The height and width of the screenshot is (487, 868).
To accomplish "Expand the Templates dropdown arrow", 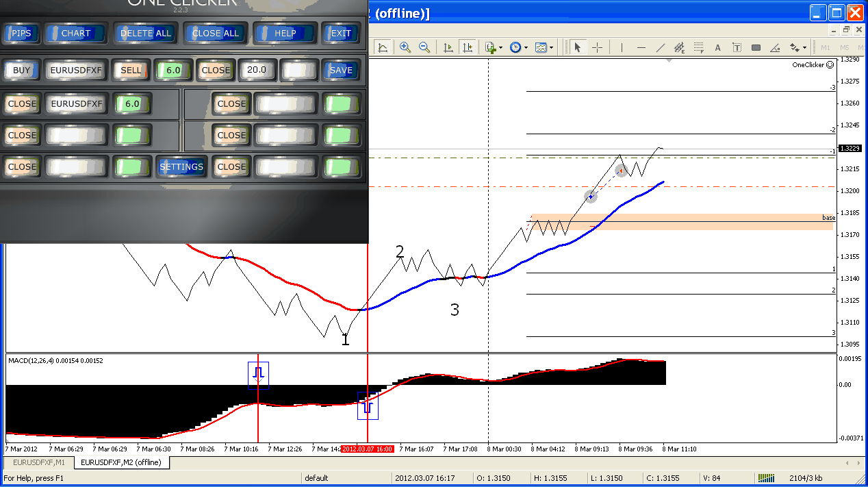I will pyautogui.click(x=552, y=48).
